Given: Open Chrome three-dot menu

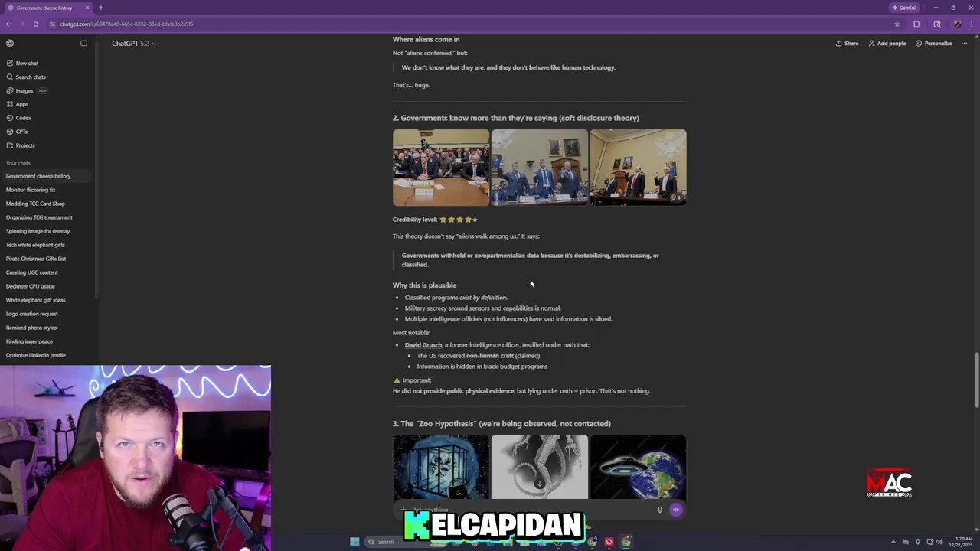Looking at the screenshot, I should 972,24.
